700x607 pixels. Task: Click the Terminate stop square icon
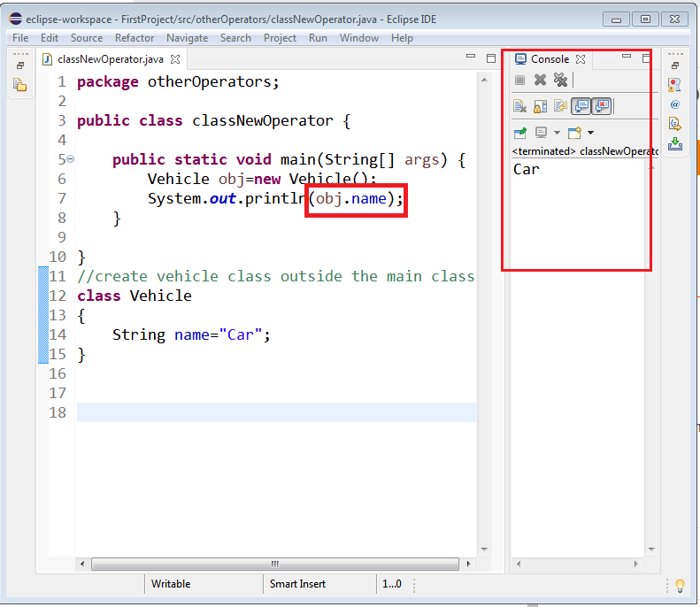click(x=519, y=80)
